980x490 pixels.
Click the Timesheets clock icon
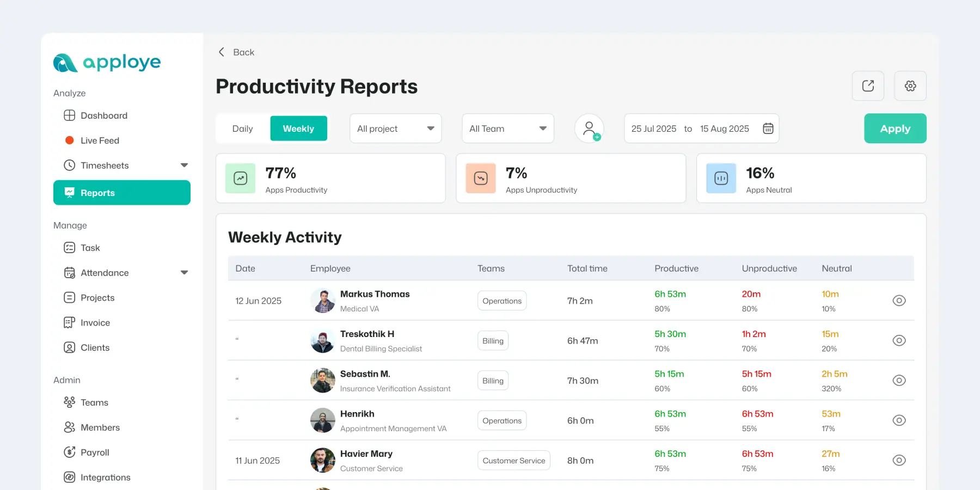(x=69, y=165)
